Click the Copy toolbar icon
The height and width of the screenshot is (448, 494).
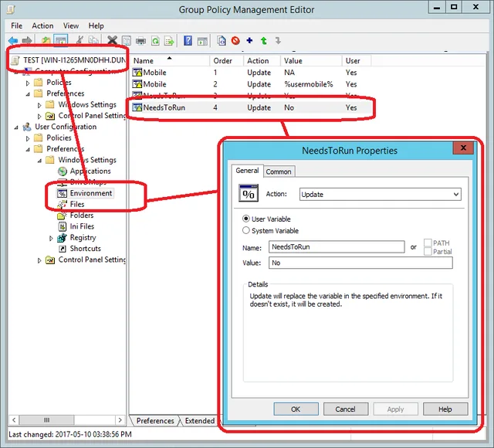pos(93,40)
